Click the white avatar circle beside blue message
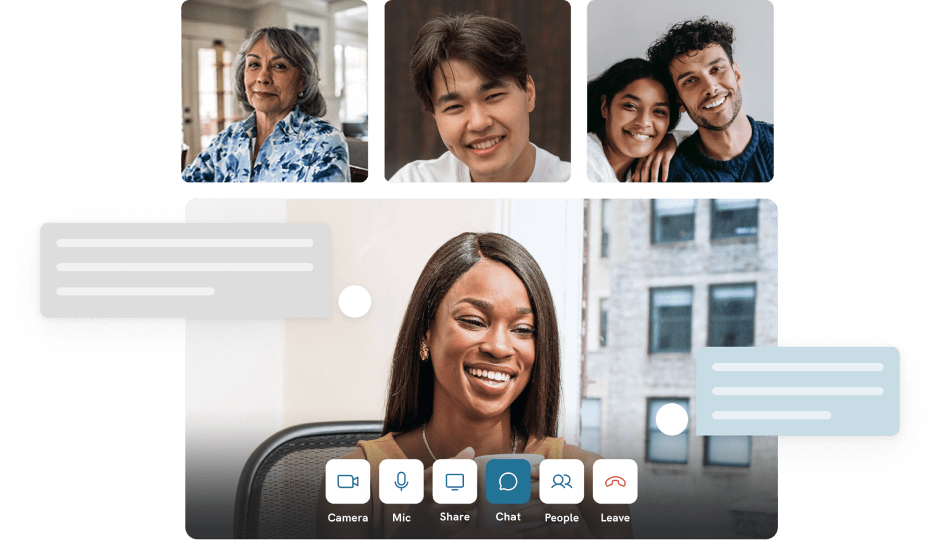The image size is (940, 560). pos(672,419)
